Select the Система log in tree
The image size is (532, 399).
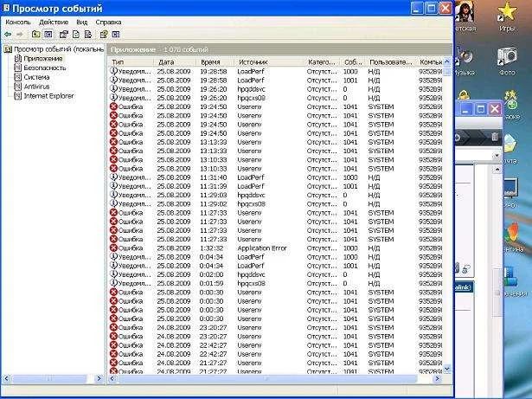click(36, 77)
